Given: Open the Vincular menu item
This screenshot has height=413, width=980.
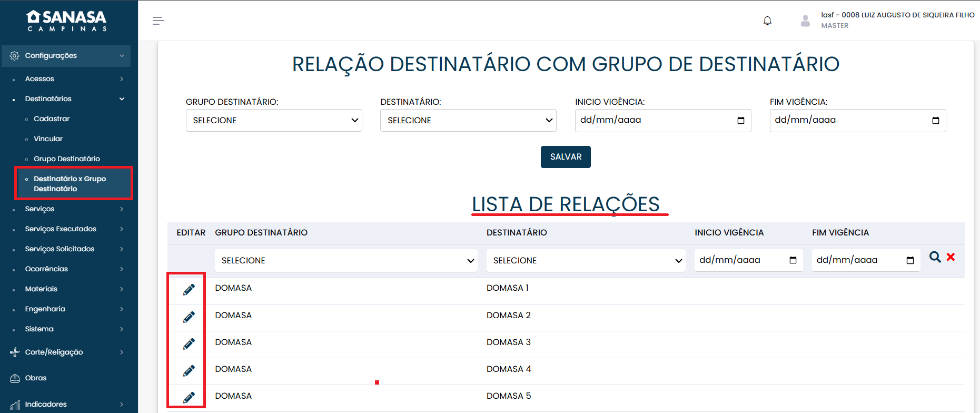Looking at the screenshot, I should tap(48, 139).
